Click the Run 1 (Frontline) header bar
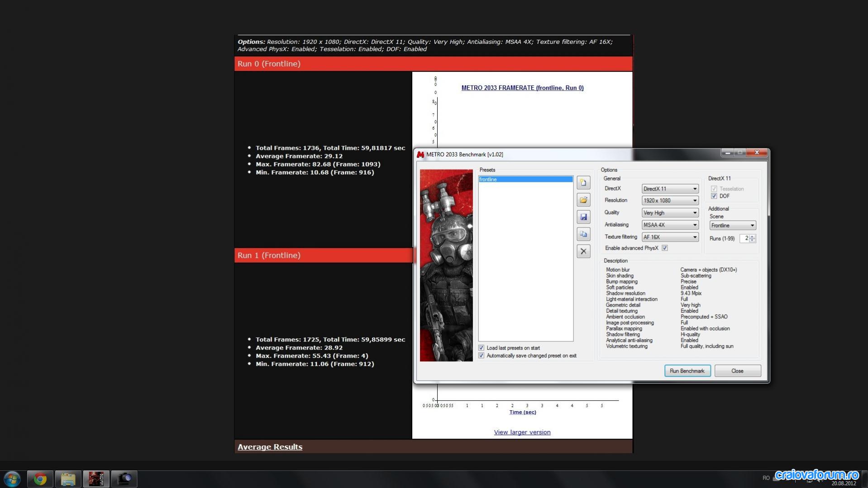This screenshot has height=488, width=868. 324,256
